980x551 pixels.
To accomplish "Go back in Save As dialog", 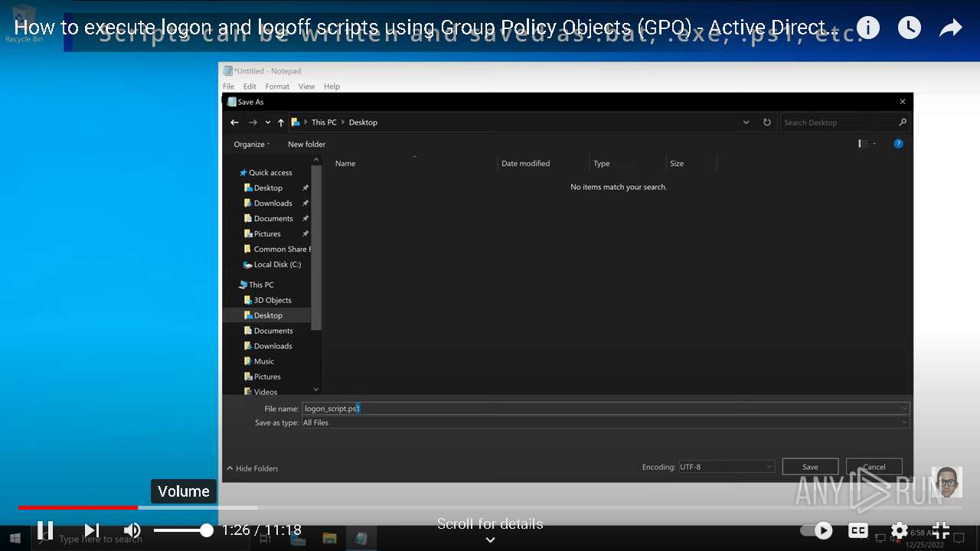I will pyautogui.click(x=235, y=122).
